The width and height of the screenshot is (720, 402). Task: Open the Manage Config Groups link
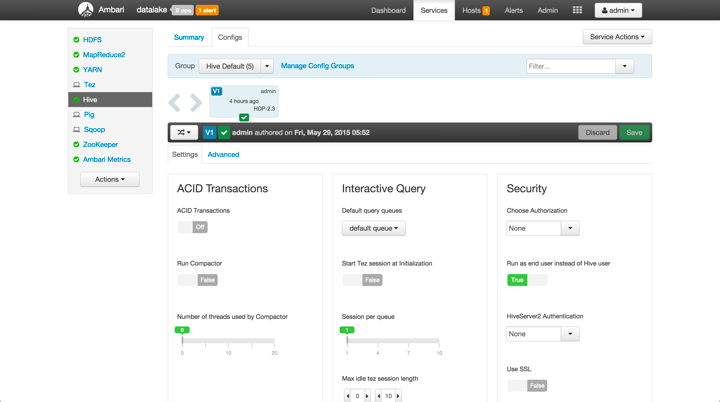tap(317, 66)
